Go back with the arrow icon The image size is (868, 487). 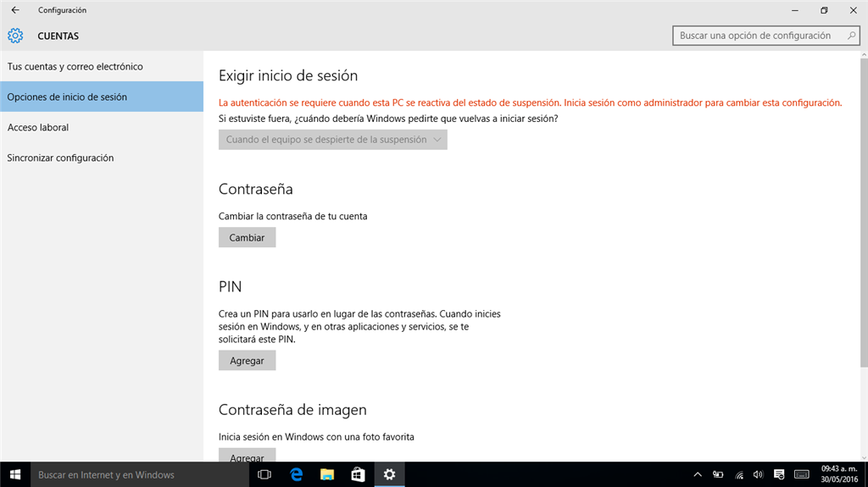[15, 10]
